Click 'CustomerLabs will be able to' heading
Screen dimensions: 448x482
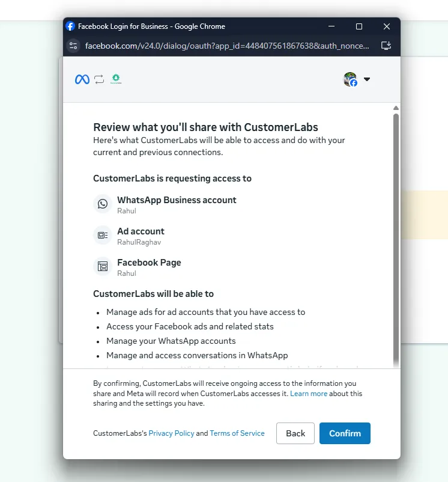coord(153,294)
